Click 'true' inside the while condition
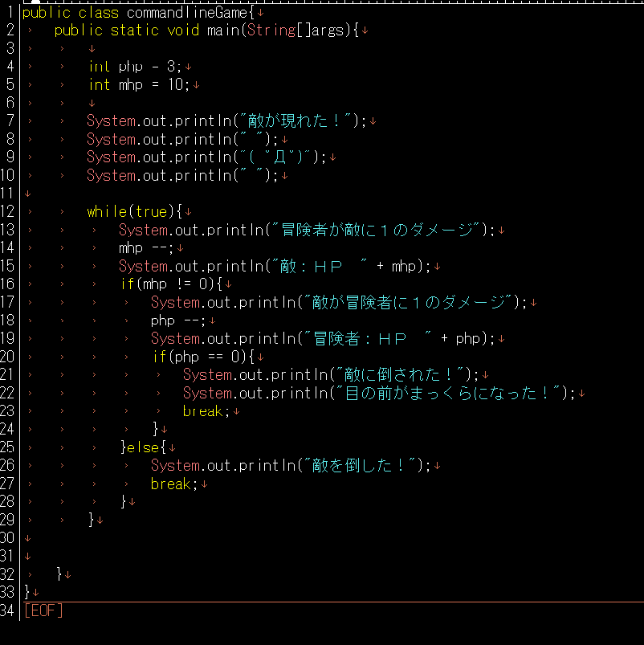Image resolution: width=644 pixels, height=645 pixels. pos(151,211)
